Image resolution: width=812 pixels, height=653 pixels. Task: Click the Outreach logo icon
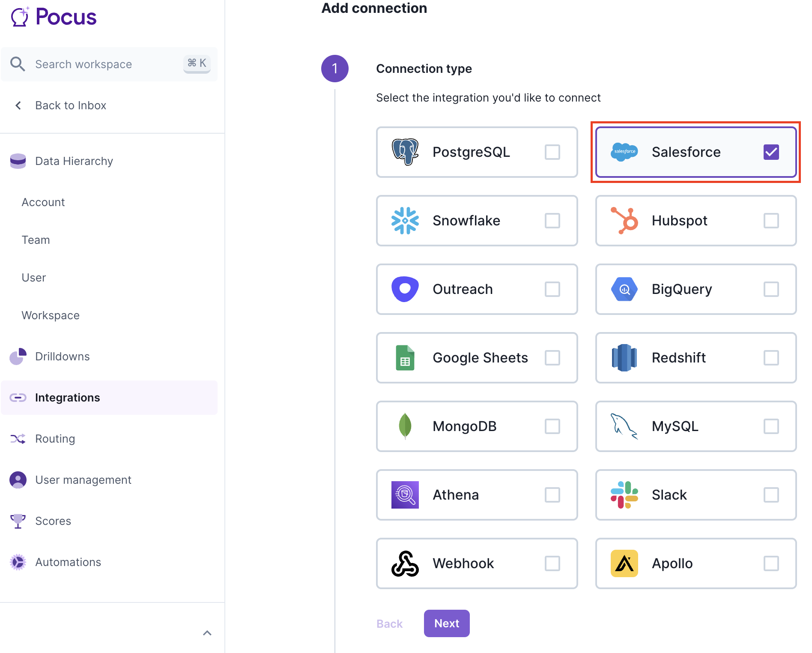point(405,289)
